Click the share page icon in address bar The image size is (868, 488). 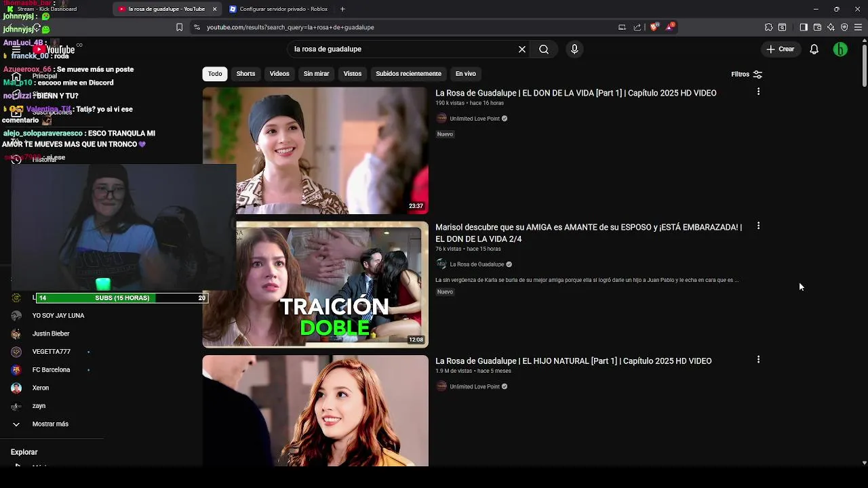pyautogui.click(x=637, y=27)
